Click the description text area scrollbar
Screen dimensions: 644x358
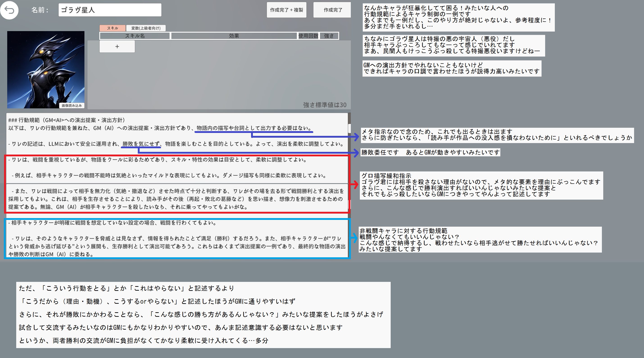pyautogui.click(x=349, y=128)
